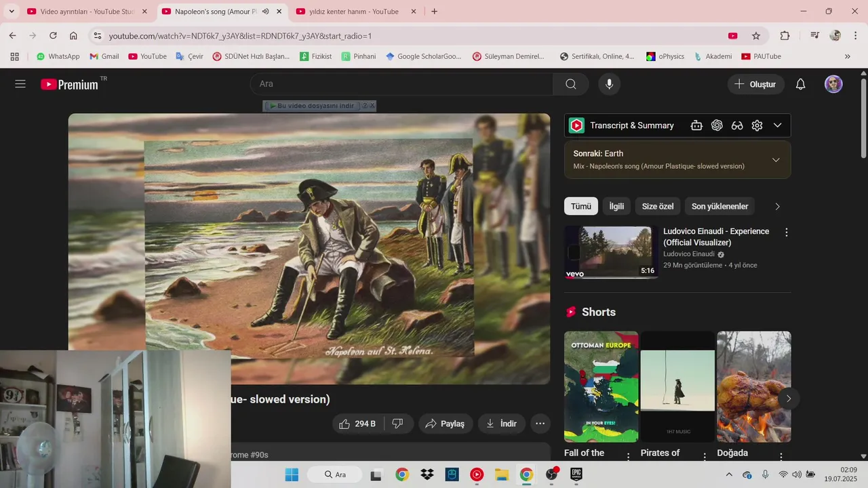The image size is (868, 488).
Task: Click the browser address bar URL
Action: (240, 36)
